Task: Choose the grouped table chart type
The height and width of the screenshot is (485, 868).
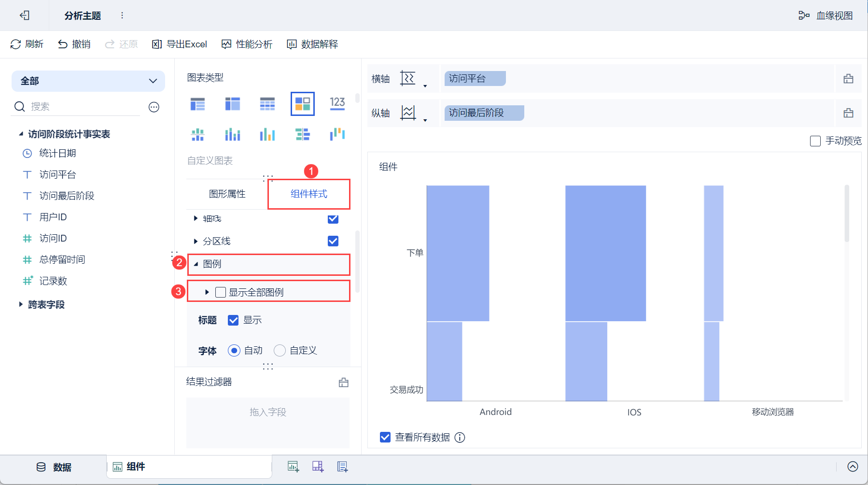Action: pyautogui.click(x=198, y=104)
